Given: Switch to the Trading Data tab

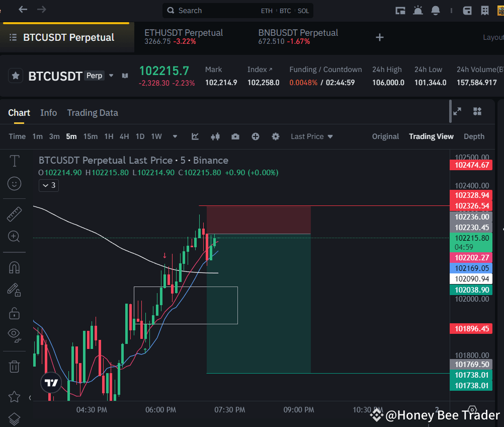Looking at the screenshot, I should pos(93,112).
